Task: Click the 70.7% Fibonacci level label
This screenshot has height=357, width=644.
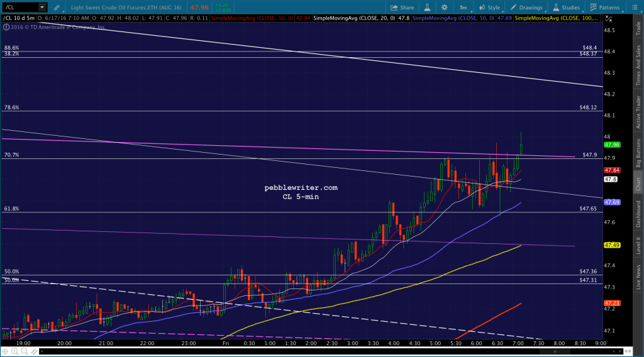Action: pos(11,155)
